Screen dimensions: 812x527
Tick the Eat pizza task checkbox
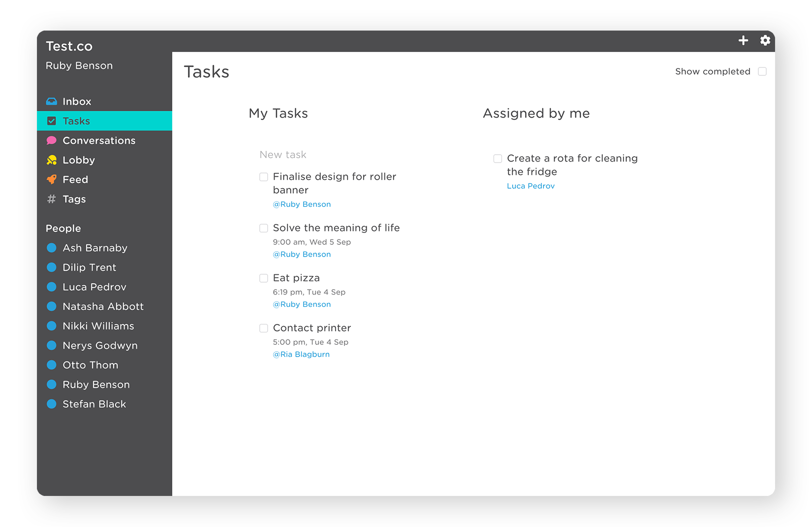pos(264,278)
